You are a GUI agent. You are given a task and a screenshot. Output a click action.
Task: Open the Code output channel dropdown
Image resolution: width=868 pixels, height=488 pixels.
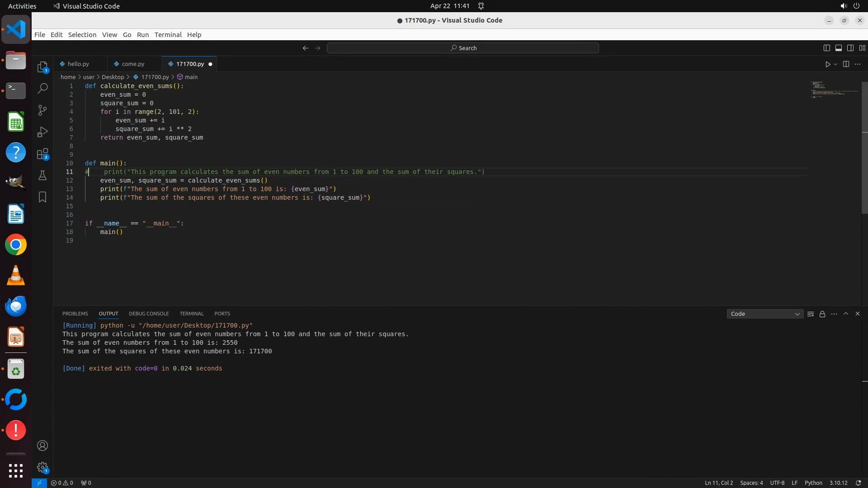point(764,314)
